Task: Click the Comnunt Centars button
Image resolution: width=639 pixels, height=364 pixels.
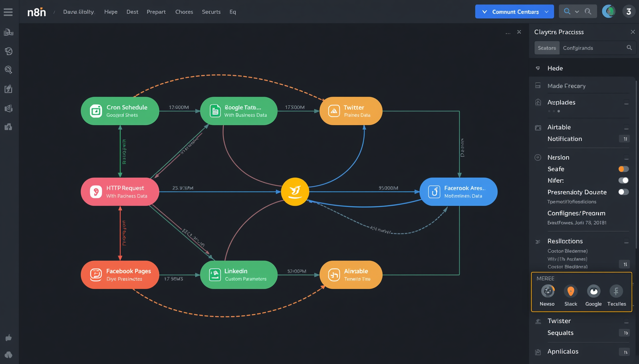Action: point(514,12)
